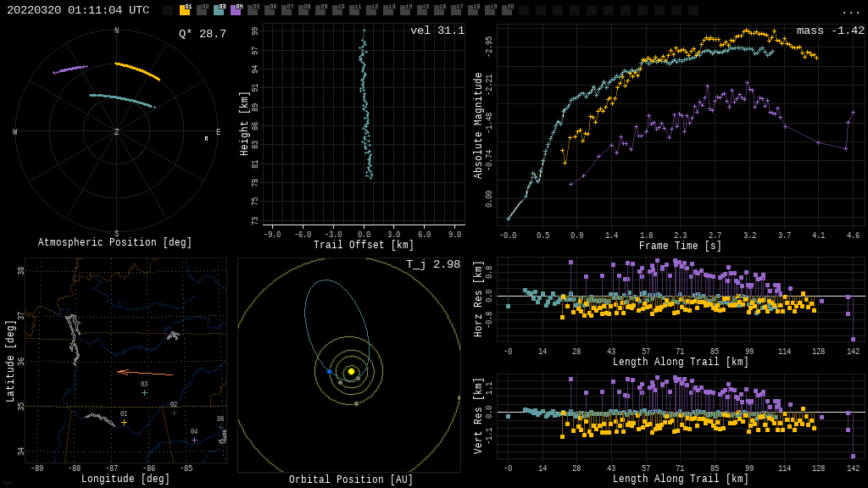Click the yellow Sun in orbital plot

pos(351,371)
